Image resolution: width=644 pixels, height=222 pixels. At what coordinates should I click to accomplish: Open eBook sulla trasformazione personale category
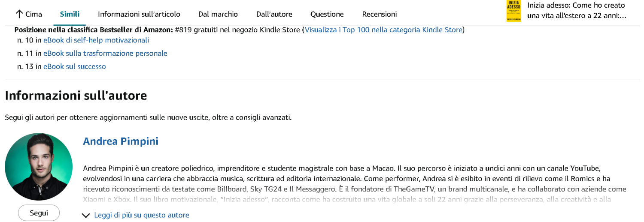(105, 54)
